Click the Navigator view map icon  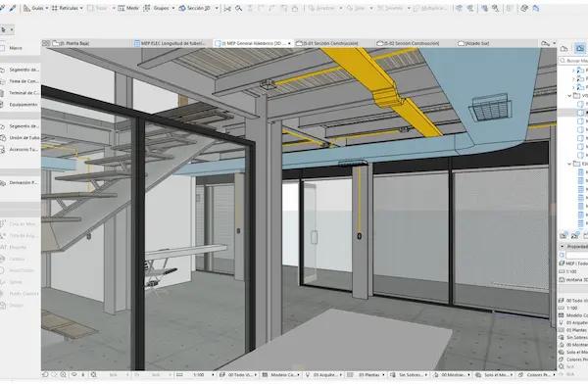[x=580, y=48]
